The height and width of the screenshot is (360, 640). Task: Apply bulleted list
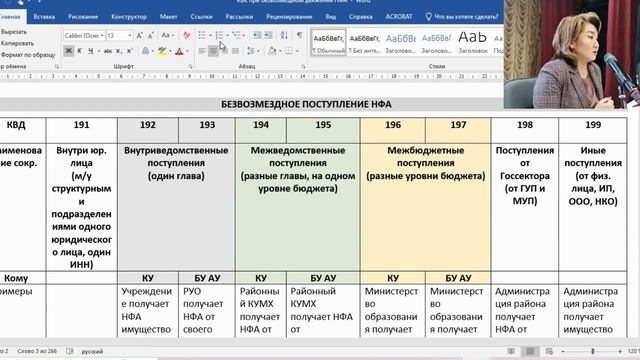click(202, 36)
